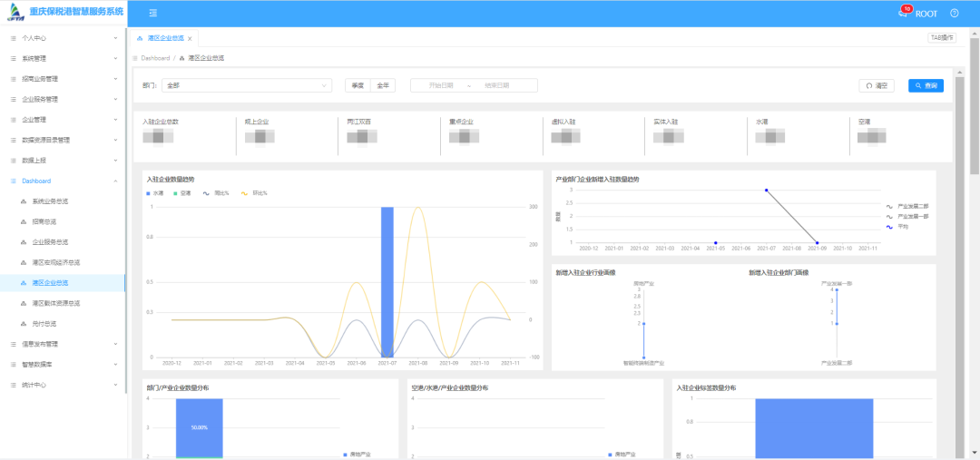980x460 pixels.
Task: Close the 港区企业总览 tab
Action: point(190,39)
